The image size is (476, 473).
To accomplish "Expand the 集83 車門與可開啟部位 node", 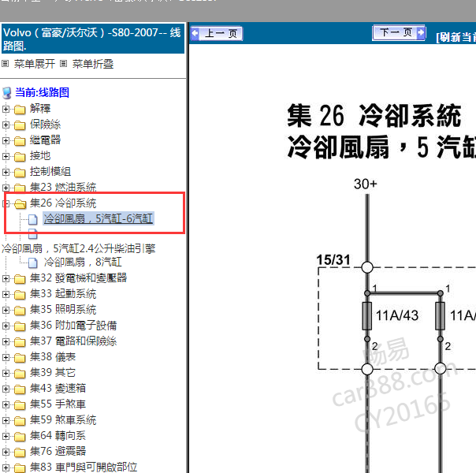I will (6, 467).
